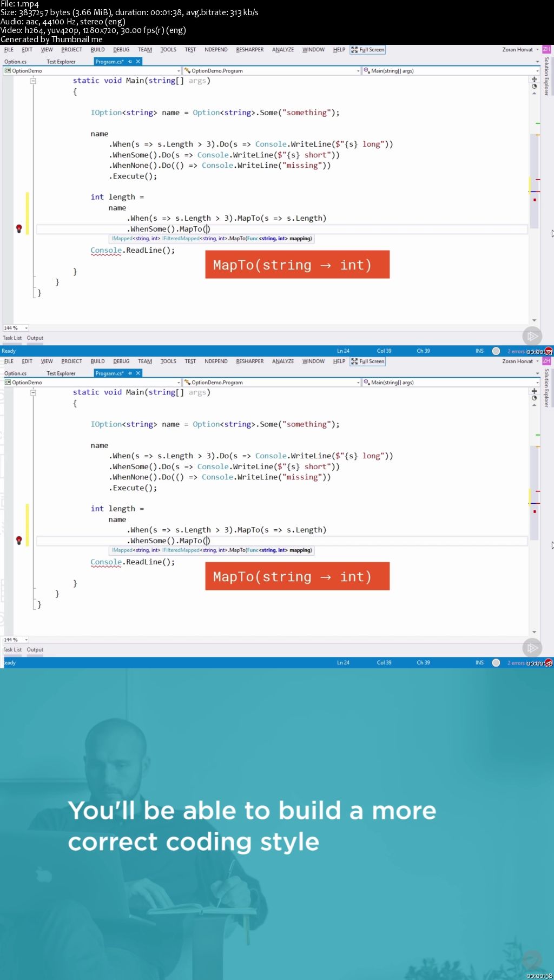Screen dimensions: 554x980
Task: Open Solution Explorer side tab in upper frame
Action: coord(546,76)
